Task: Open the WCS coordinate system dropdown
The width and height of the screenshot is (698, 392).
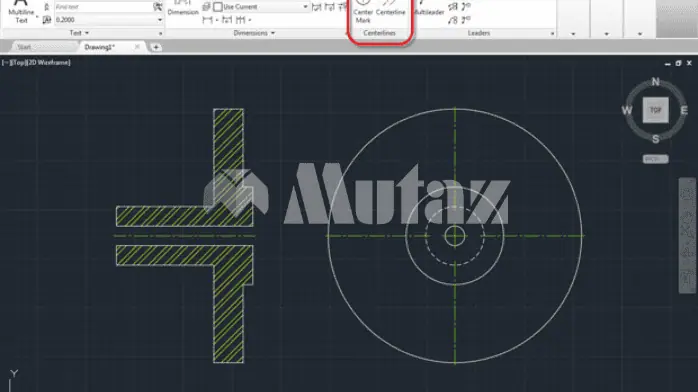Action: (x=655, y=159)
